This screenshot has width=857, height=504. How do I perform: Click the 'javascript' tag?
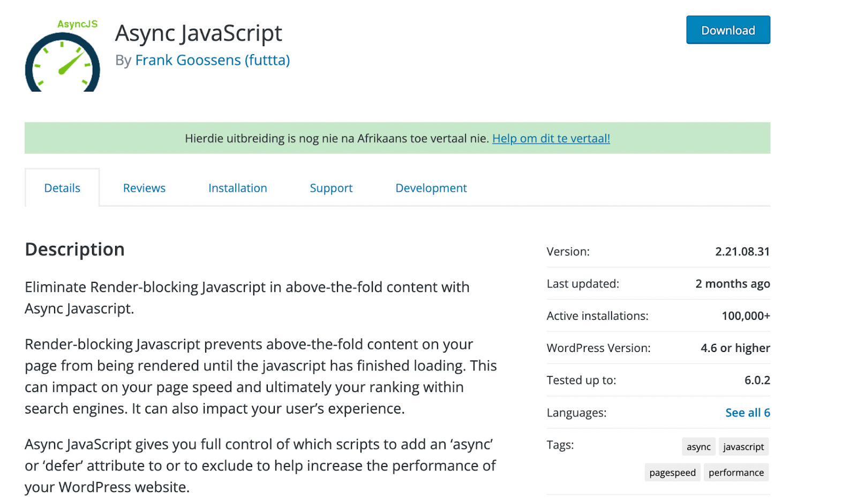[743, 447]
